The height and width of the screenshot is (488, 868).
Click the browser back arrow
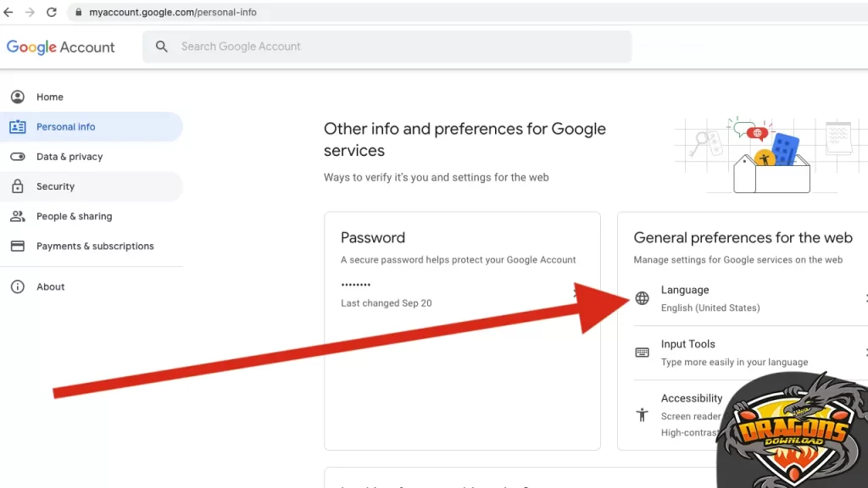[8, 13]
